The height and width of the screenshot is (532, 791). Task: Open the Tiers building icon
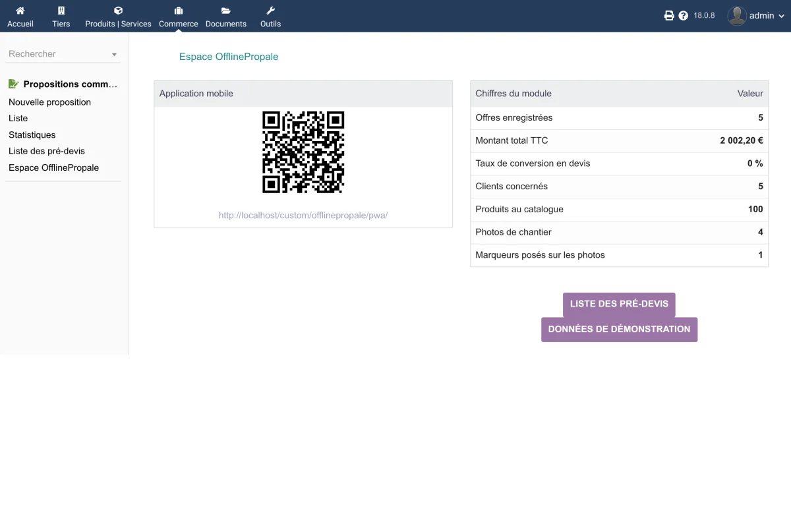61,11
